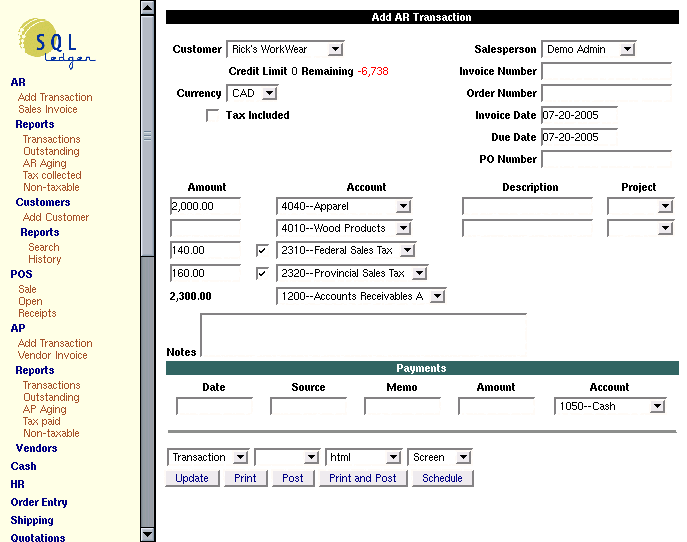
Task: Click the Invoice Number input field
Action: point(605,71)
